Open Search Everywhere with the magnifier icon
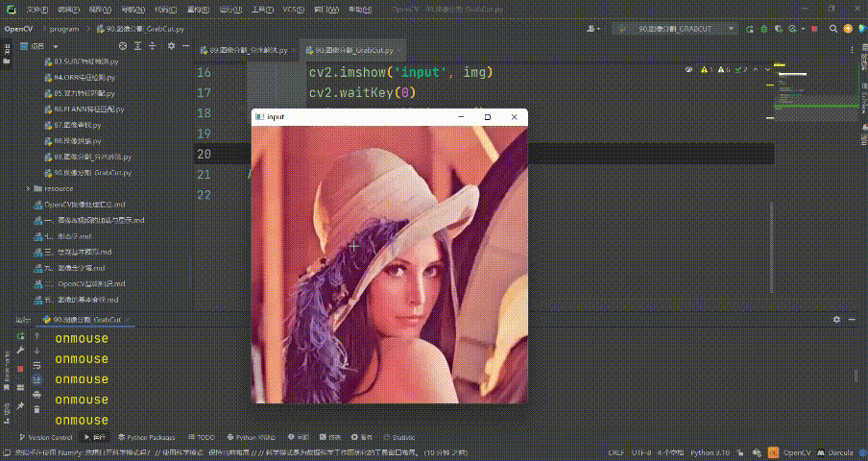 coord(833,29)
